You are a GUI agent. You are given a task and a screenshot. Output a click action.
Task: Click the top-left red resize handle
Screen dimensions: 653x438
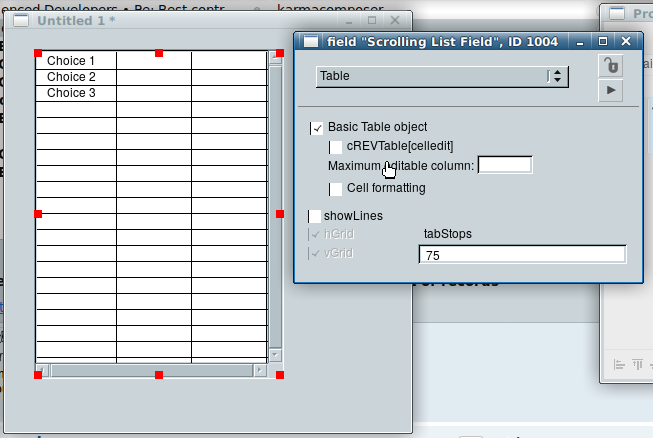[38, 53]
